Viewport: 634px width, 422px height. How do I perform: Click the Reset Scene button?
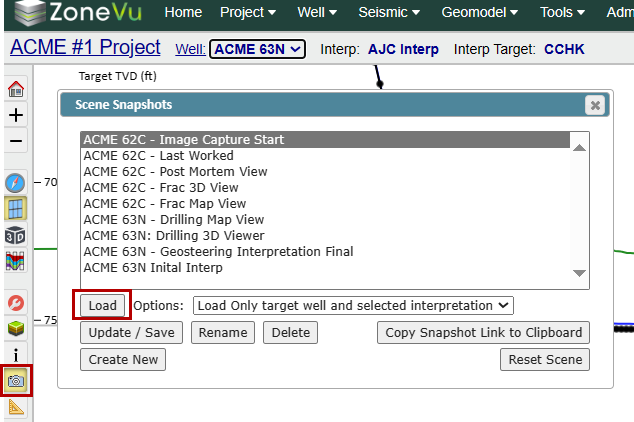pyautogui.click(x=545, y=360)
